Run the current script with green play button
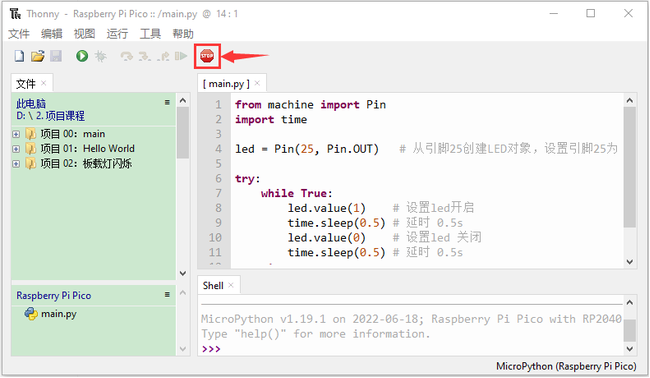Image resolution: width=650 pixels, height=378 pixels. point(82,56)
